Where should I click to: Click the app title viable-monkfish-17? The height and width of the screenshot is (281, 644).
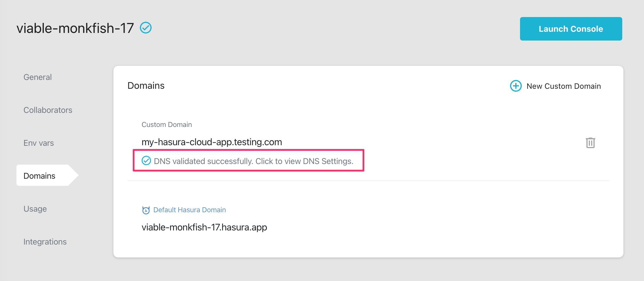[75, 28]
